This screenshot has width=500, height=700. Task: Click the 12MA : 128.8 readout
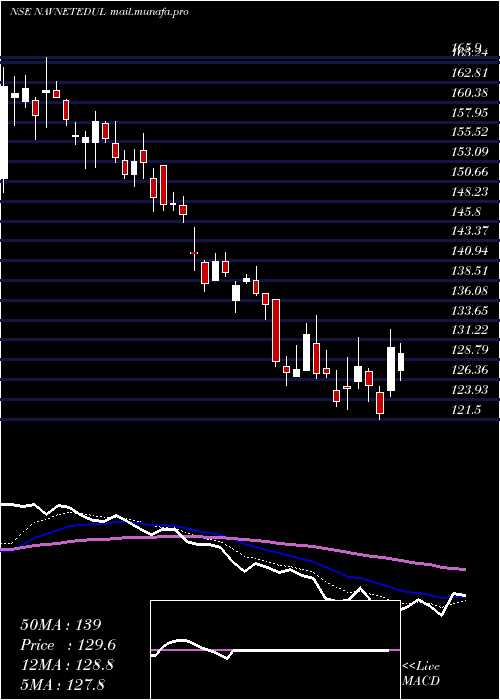click(67, 665)
